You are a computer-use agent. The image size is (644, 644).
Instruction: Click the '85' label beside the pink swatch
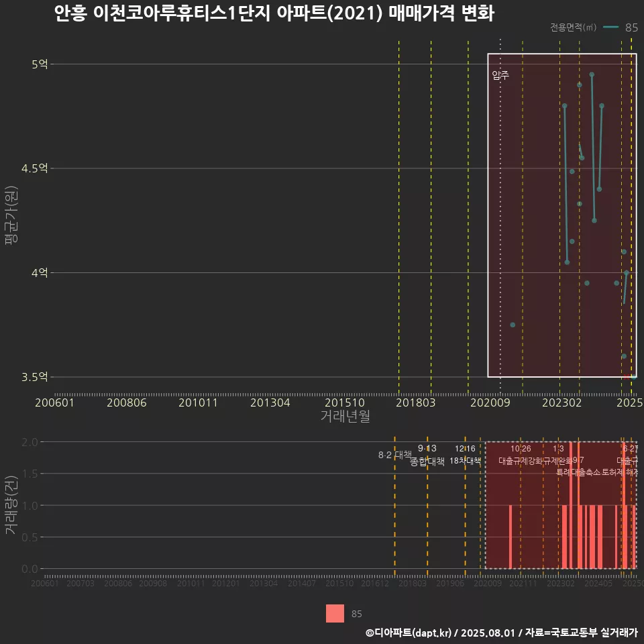(356, 614)
